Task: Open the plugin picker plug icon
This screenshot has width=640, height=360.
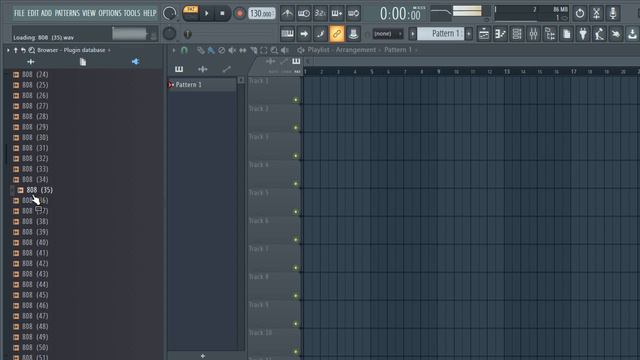Action: tap(583, 34)
